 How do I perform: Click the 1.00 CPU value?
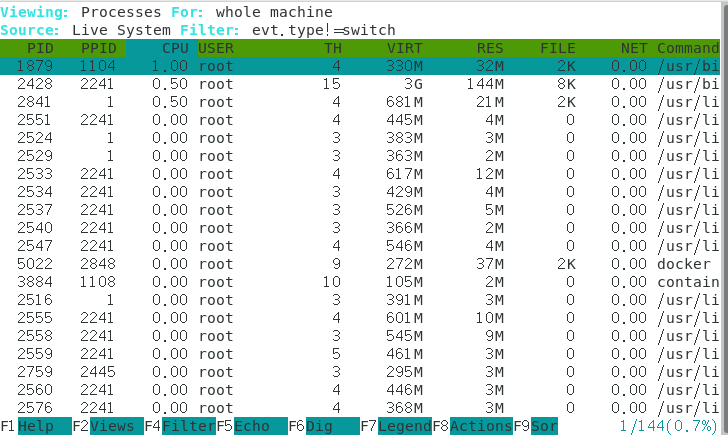[x=170, y=66]
